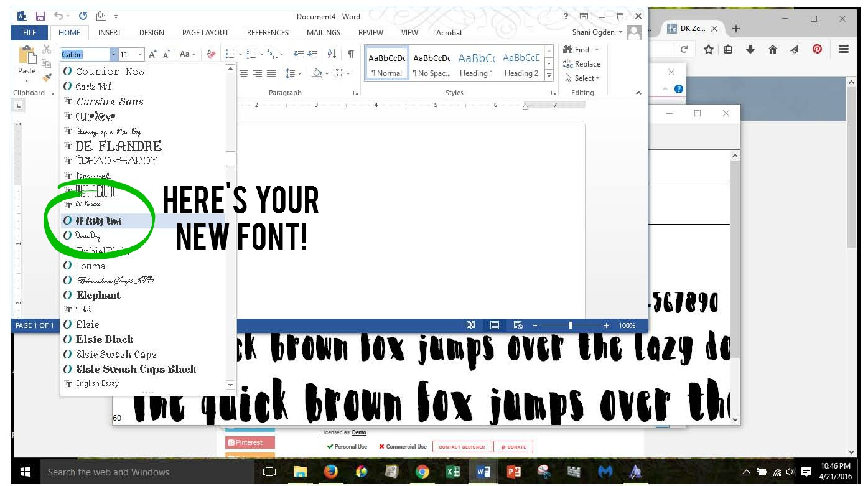Image resolution: width=868 pixels, height=486 pixels.
Task: Open the PAGE LAYOUT tab
Action: tap(205, 32)
